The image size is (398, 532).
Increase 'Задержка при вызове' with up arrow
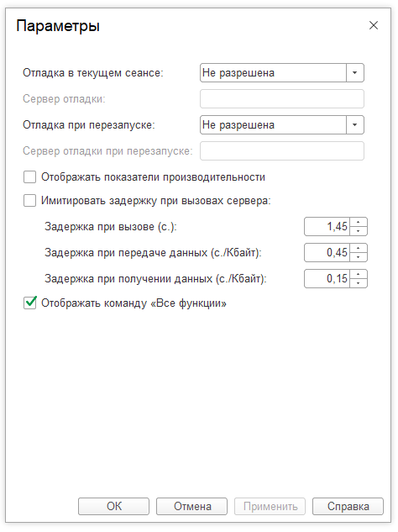[359, 222]
